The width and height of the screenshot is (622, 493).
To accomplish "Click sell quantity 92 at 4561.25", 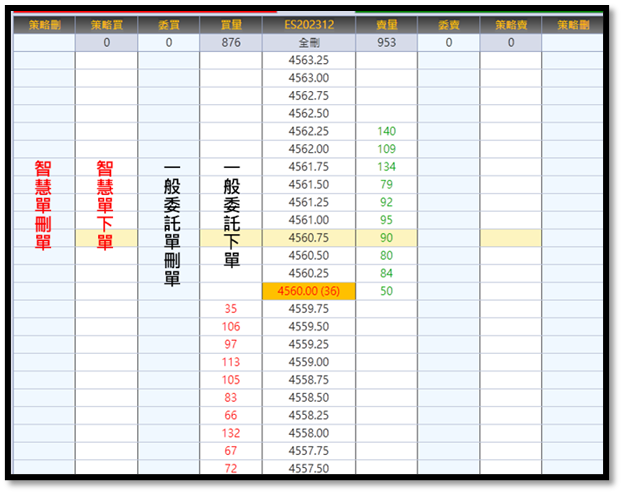I will 386,202.
